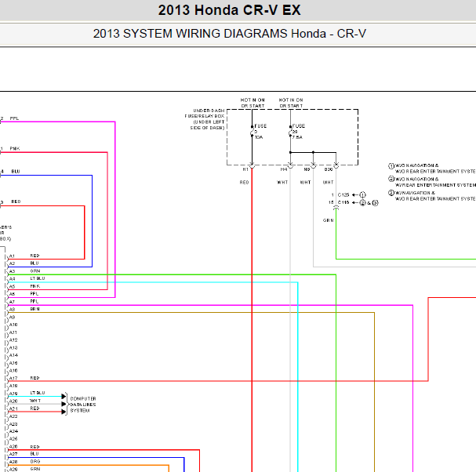Click legend note 3 'W/ NAVIGATION &'
This screenshot has height=472, width=476.
coord(432,196)
